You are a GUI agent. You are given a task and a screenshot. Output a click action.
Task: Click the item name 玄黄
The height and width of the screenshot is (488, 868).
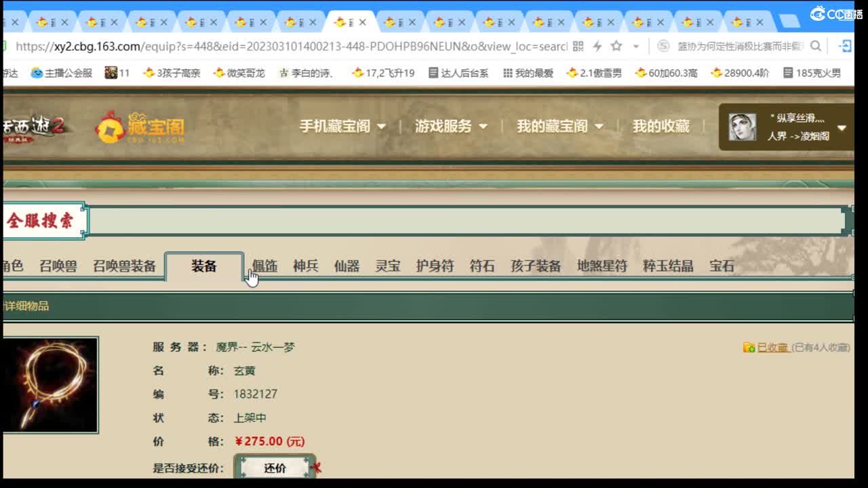click(x=245, y=371)
